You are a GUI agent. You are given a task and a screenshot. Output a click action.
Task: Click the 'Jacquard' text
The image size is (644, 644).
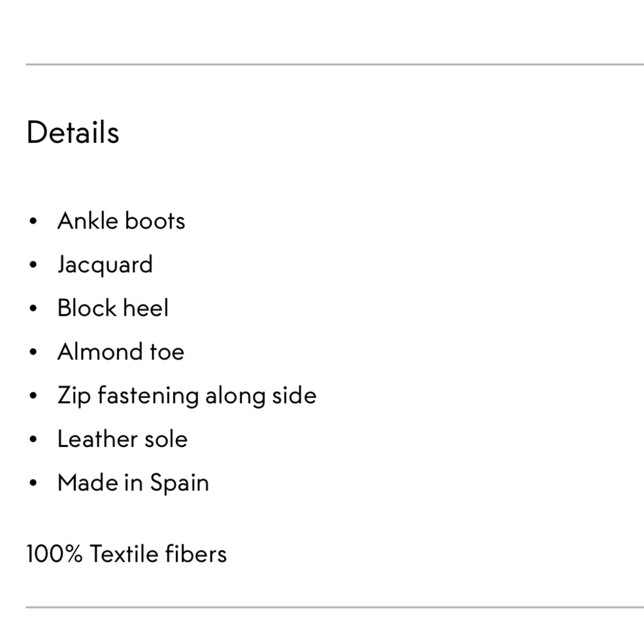pyautogui.click(x=105, y=265)
